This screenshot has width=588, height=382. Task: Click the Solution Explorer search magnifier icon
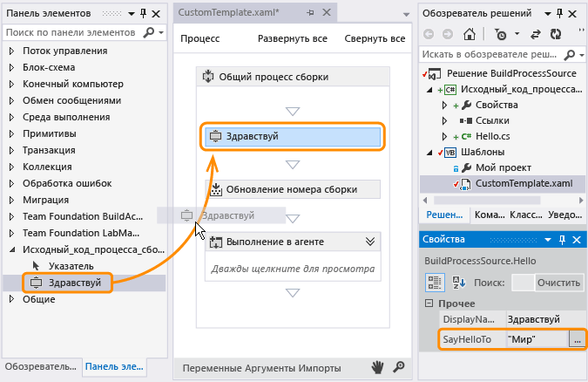pos(569,55)
